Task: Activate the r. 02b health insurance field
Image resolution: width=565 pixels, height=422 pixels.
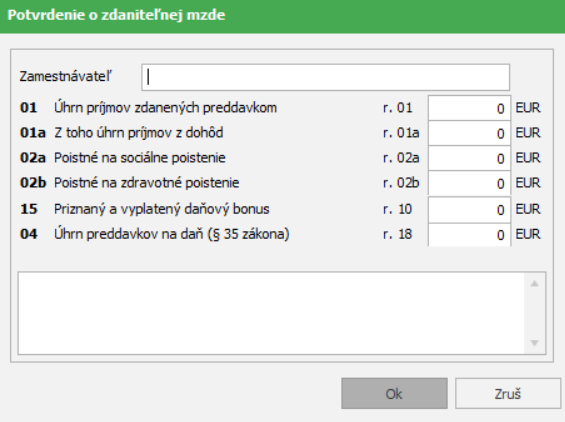Action: pyautogui.click(x=469, y=183)
